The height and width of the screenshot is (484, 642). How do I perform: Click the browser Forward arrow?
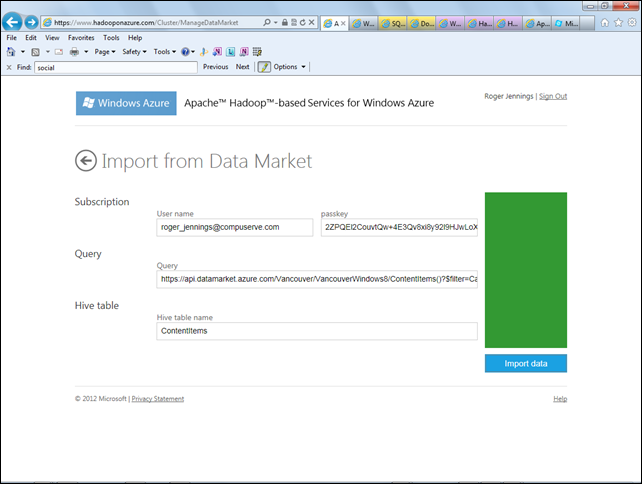tap(31, 22)
